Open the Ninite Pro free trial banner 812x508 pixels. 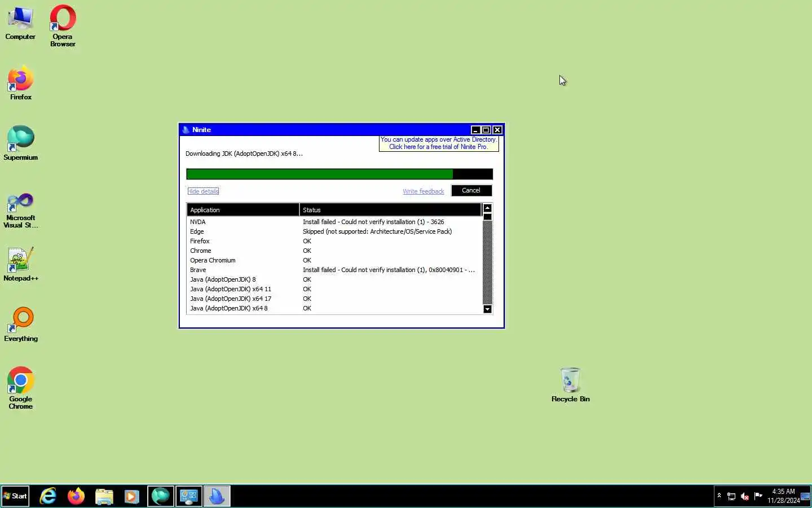click(439, 143)
